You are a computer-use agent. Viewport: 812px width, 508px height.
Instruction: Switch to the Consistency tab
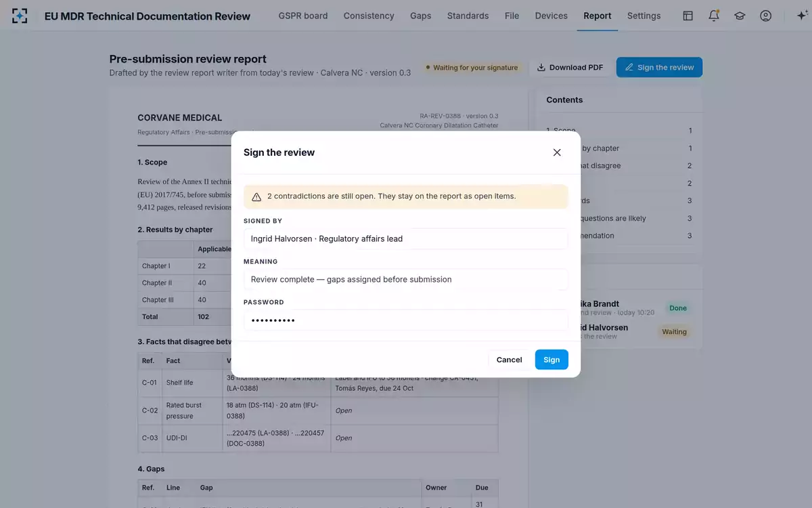[369, 16]
